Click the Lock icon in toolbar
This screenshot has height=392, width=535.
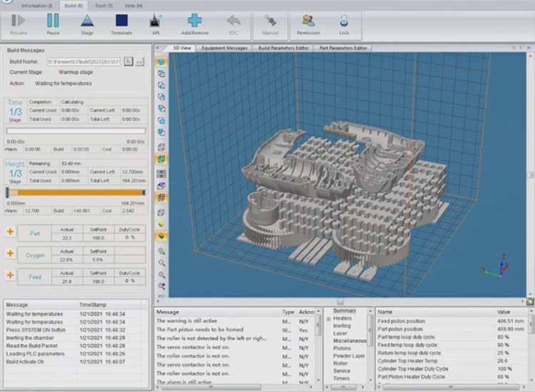pyautogui.click(x=344, y=22)
